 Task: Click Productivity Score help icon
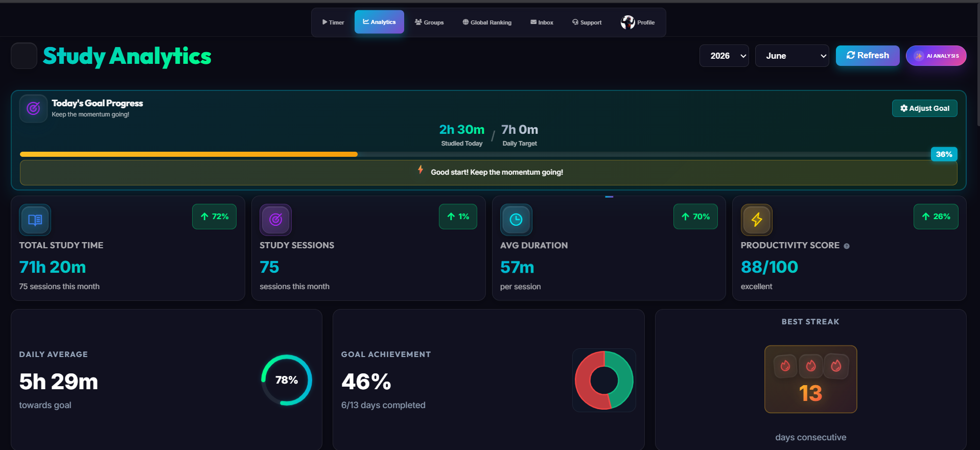click(847, 246)
